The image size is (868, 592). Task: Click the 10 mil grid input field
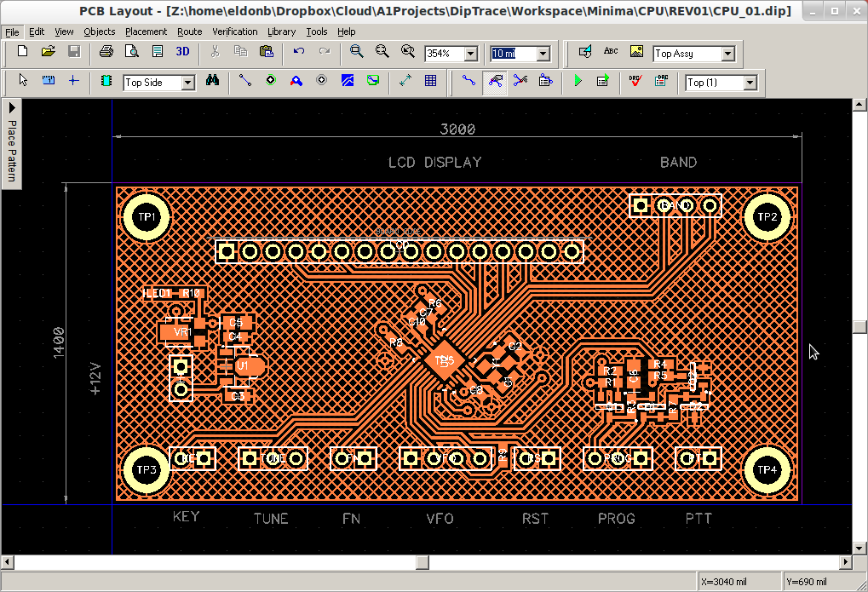(x=514, y=54)
